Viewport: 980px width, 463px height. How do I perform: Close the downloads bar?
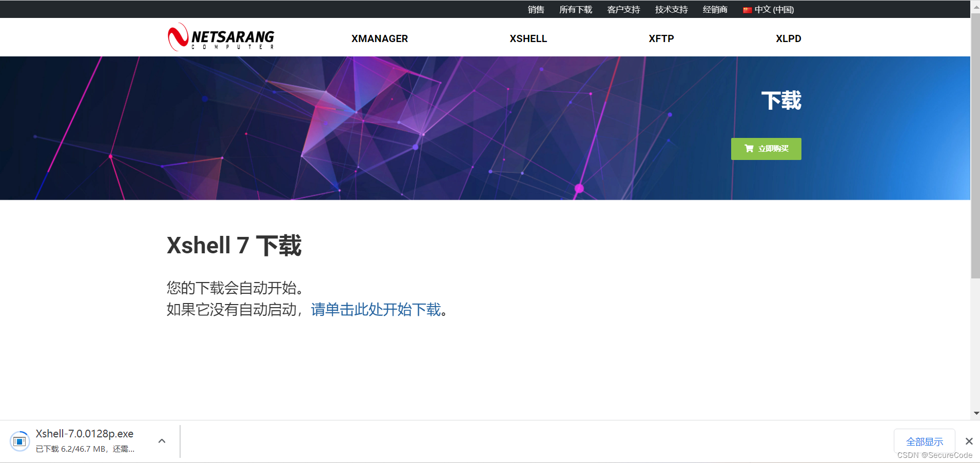click(x=969, y=441)
